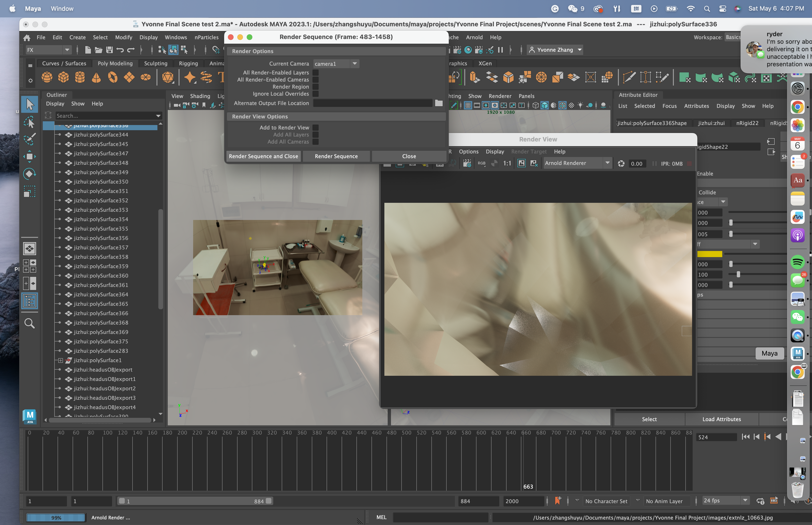Open the jizhui:zhui attribute tab
This screenshot has width=812, height=525.
(x=711, y=123)
